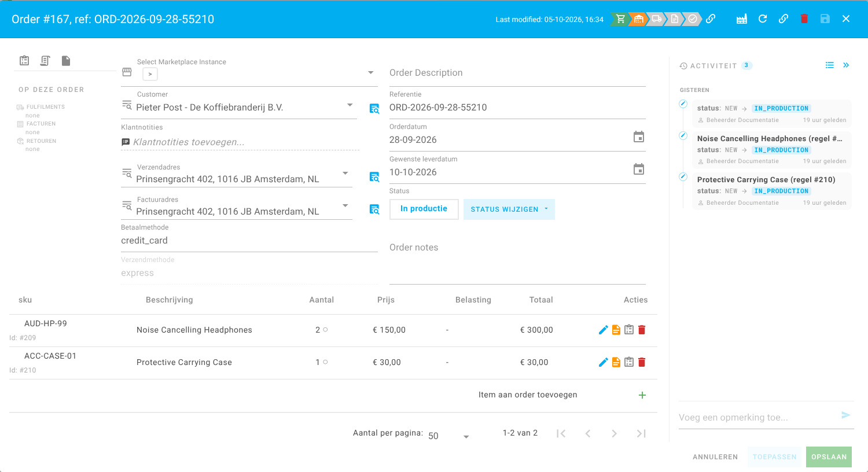This screenshot has width=868, height=472.
Task: Expand the Select Marketplace Instance dropdown
Action: (x=371, y=73)
